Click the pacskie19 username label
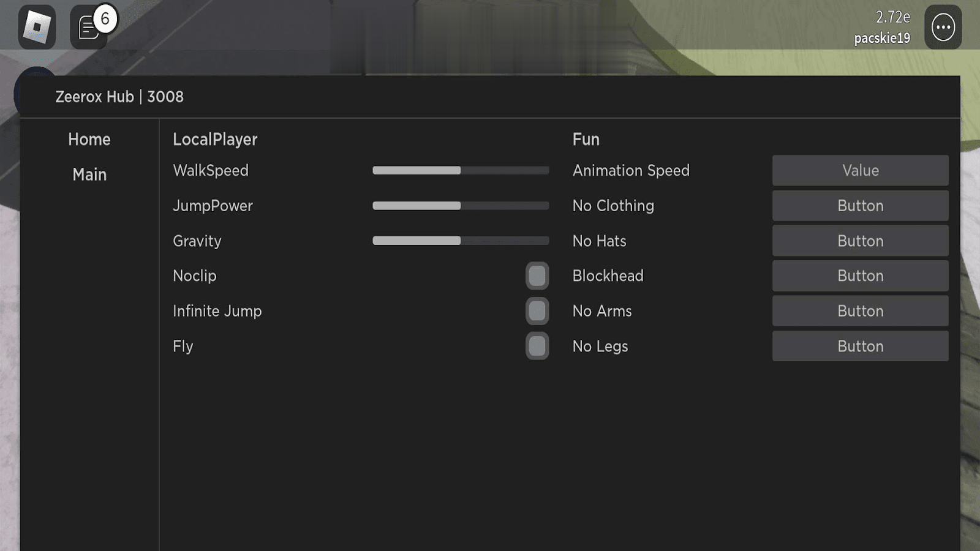 pyautogui.click(x=881, y=39)
